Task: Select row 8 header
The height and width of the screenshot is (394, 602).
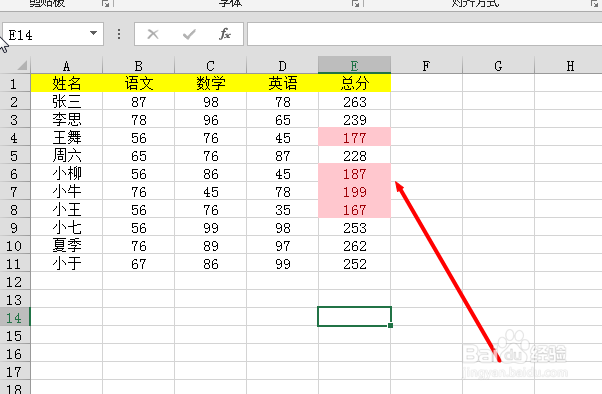Action: (x=15, y=210)
